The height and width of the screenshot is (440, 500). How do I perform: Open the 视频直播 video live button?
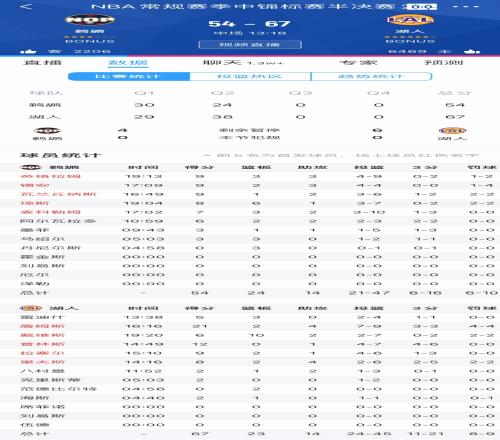click(x=250, y=45)
